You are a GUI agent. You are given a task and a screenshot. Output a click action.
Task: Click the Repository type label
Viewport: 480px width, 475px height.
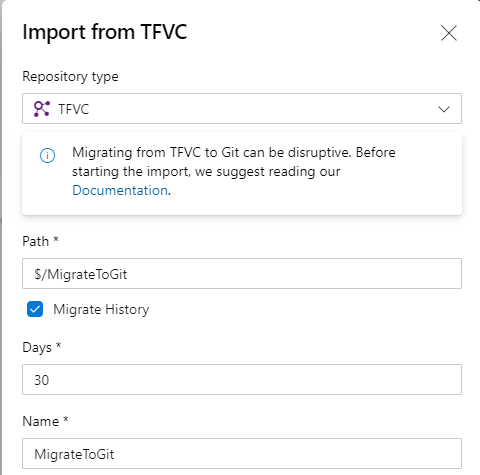70,77
